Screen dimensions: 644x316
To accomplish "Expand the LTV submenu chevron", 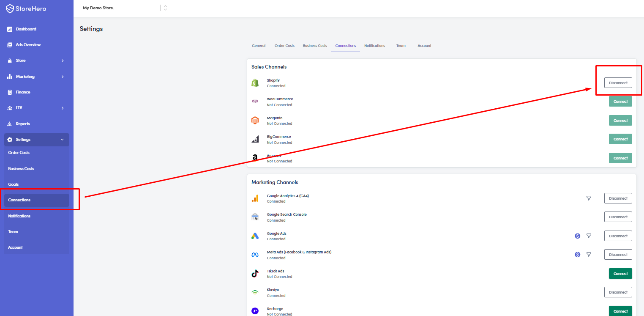I will point(63,108).
